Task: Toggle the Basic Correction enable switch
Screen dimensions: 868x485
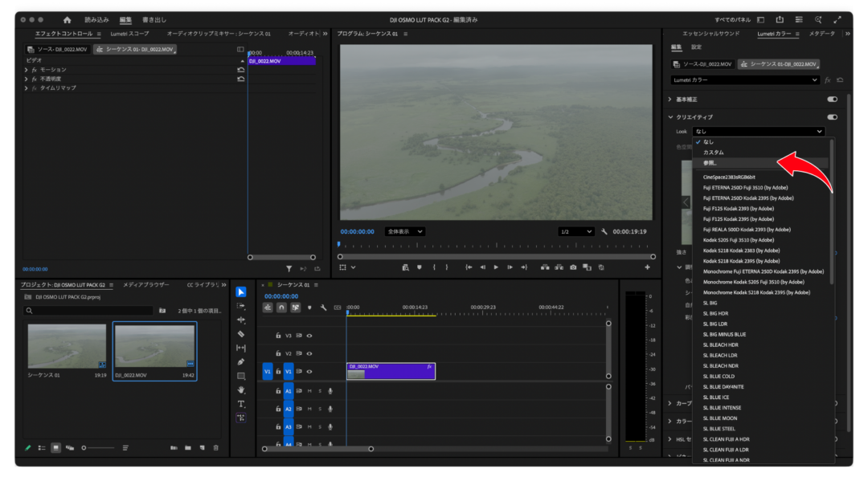Action: (x=832, y=100)
